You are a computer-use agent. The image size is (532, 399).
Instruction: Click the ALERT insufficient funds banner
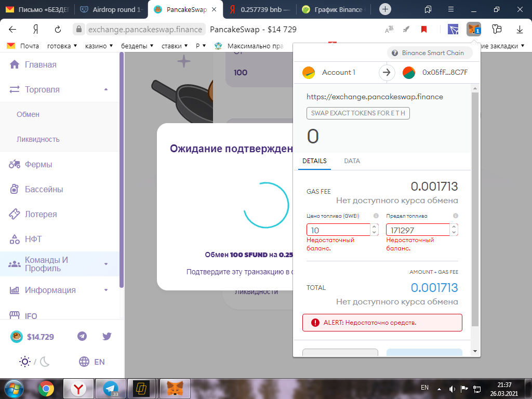(382, 322)
